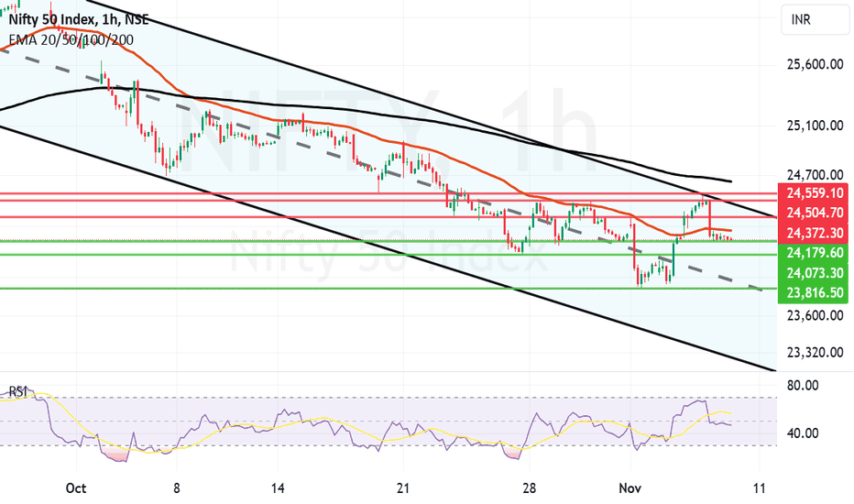Click the Nov date on time axis
The image size is (854, 504).
[630, 488]
